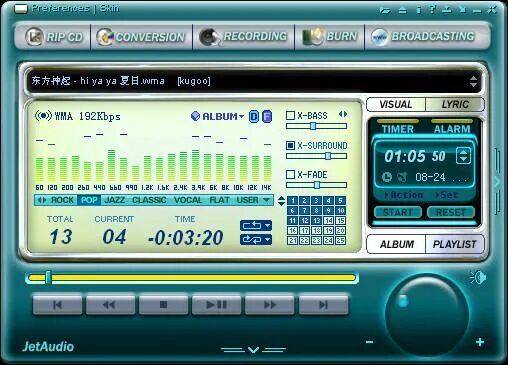The height and width of the screenshot is (365, 508).
Task: Click the clock icon beside 08-24
Action: pyautogui.click(x=386, y=177)
